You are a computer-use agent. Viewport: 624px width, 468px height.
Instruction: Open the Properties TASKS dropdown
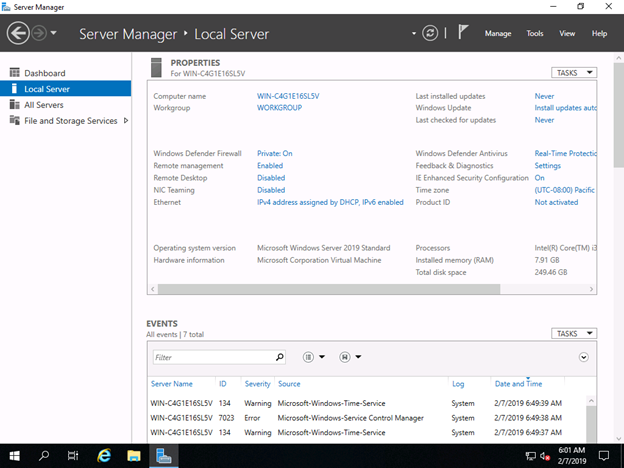pyautogui.click(x=574, y=72)
